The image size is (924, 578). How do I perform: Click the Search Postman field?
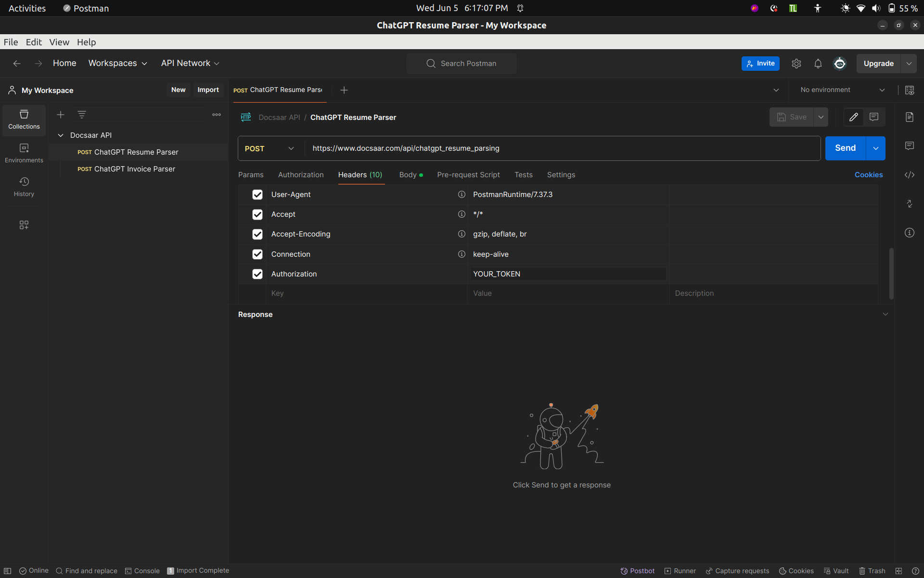click(462, 64)
